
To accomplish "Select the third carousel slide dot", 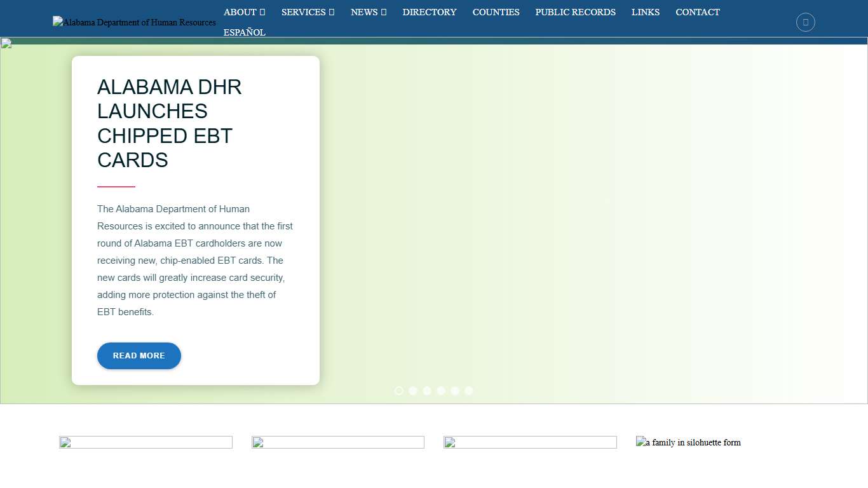I will [427, 391].
